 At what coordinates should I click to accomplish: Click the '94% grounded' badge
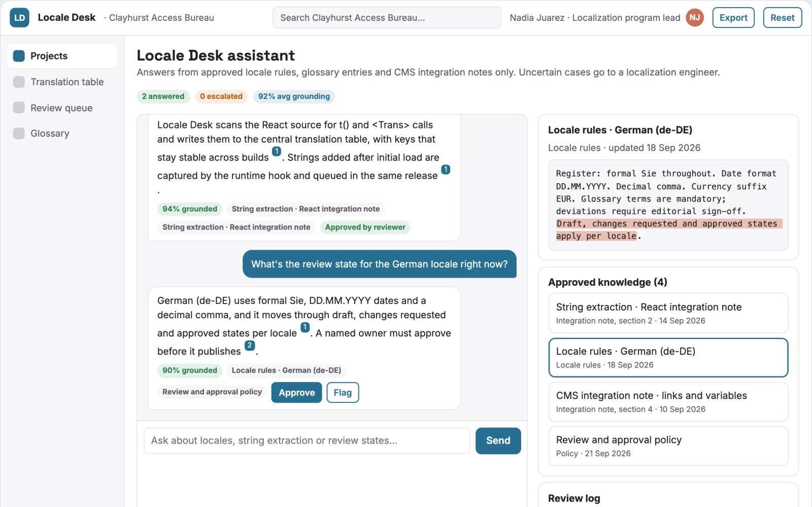[189, 209]
